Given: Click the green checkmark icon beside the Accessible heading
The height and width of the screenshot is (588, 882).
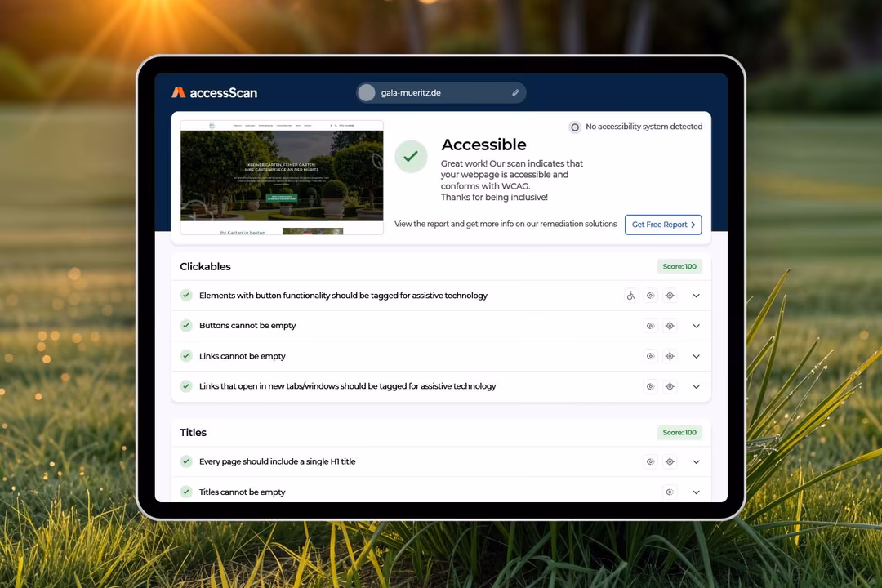Looking at the screenshot, I should [x=411, y=156].
